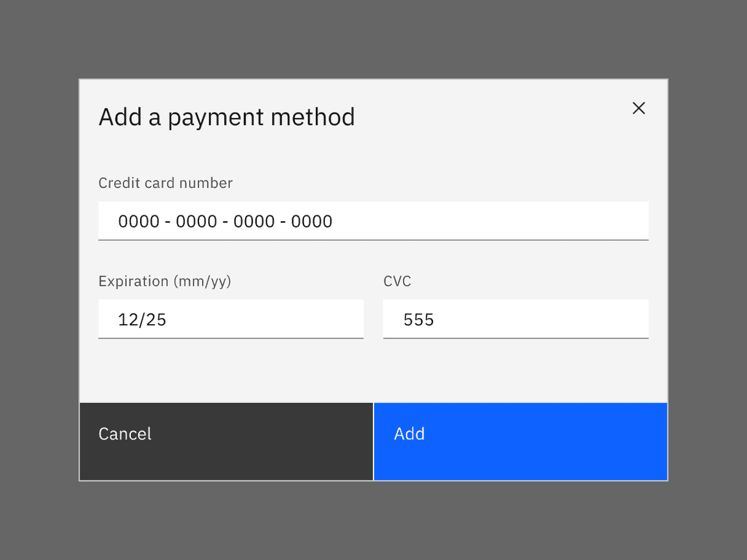Click the Expiration (mm/yy) field
Viewport: 747px width, 560px height.
[x=231, y=319]
